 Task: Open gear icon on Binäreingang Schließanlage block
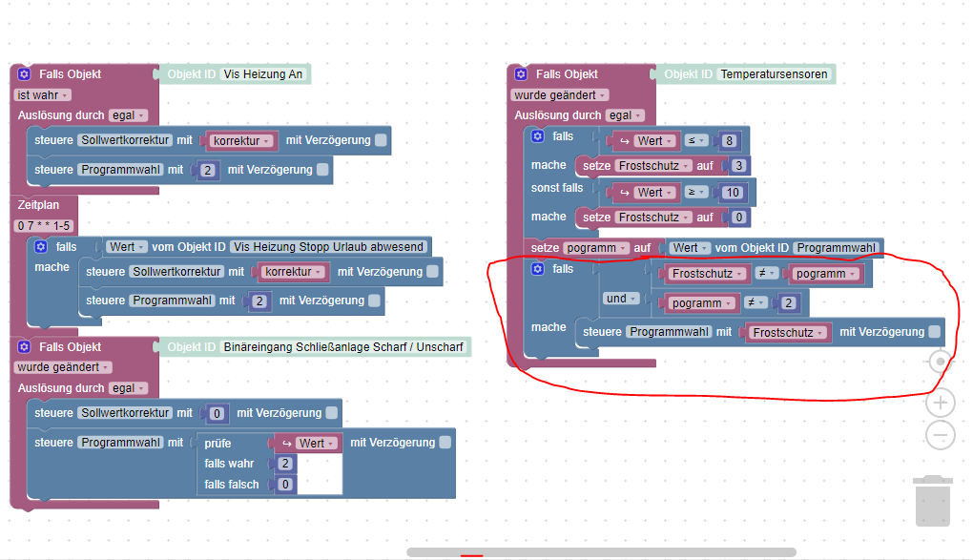click(24, 346)
